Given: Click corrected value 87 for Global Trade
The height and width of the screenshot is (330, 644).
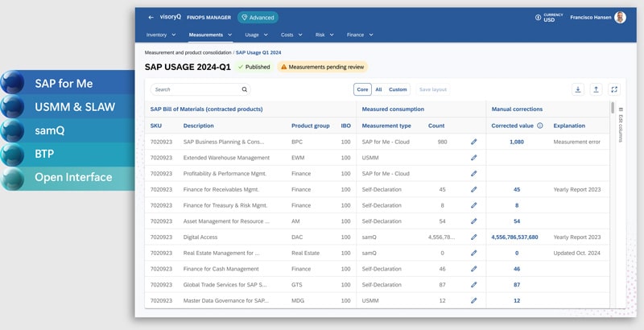Looking at the screenshot, I should point(517,284).
